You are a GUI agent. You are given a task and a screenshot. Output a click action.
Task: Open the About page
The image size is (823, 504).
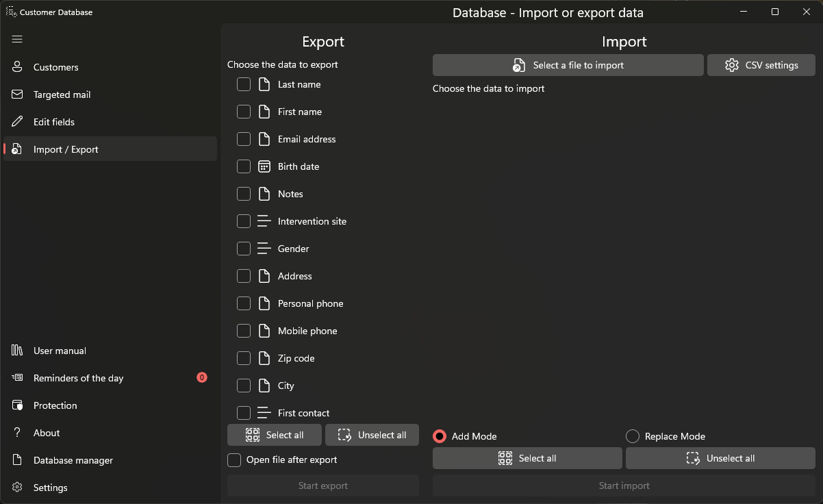pyautogui.click(x=47, y=433)
